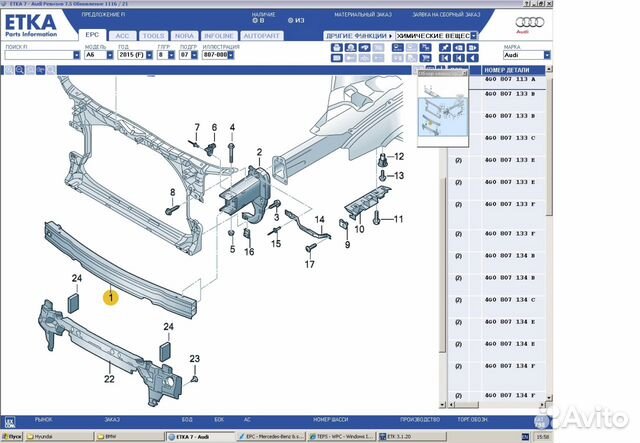Click the ETKA Parts Information logo
Image resolution: width=640 pixels, height=443 pixels.
point(31,25)
